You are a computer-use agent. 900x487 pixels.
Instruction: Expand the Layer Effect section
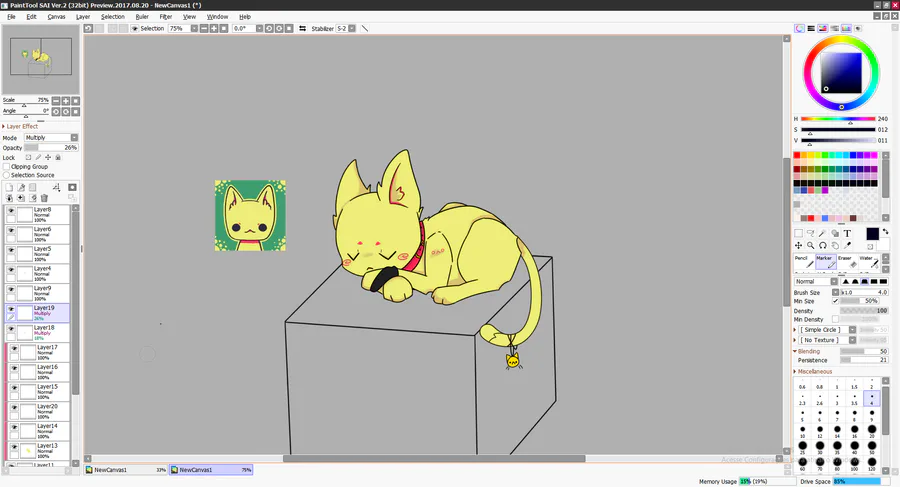click(x=3, y=126)
